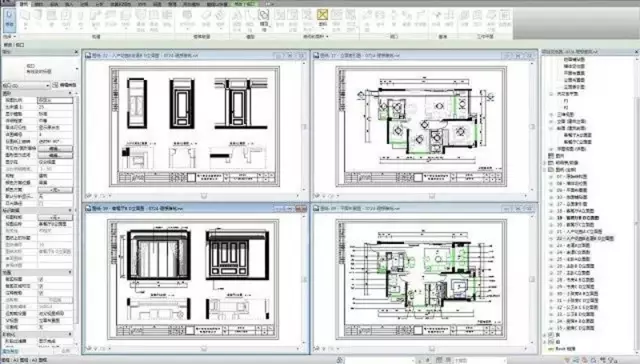Select the Room tool
This screenshot has height=364, width=640.
tap(280, 19)
